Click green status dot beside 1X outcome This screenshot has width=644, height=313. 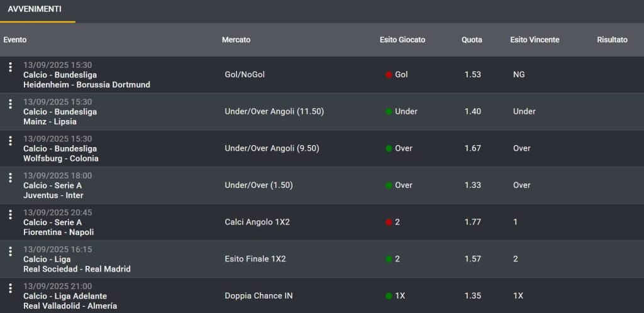[389, 296]
